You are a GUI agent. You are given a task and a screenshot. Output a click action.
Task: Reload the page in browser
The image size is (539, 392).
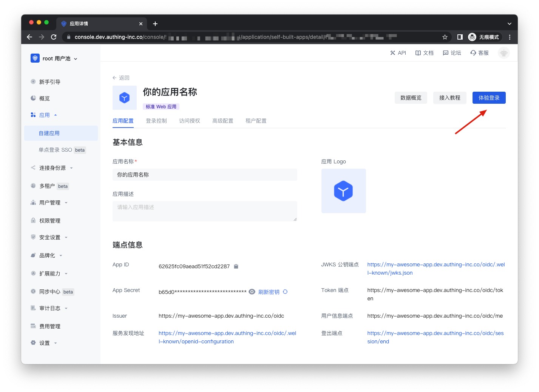(54, 37)
